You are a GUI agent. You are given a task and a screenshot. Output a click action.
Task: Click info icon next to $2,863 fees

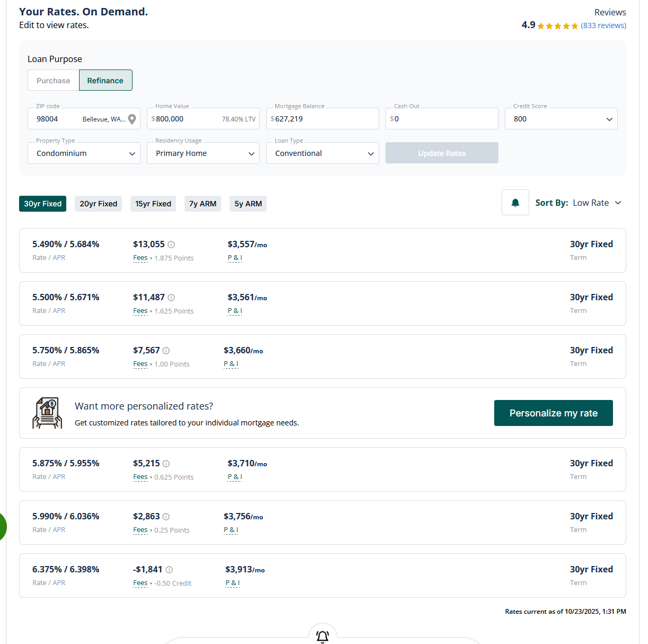coord(166,517)
